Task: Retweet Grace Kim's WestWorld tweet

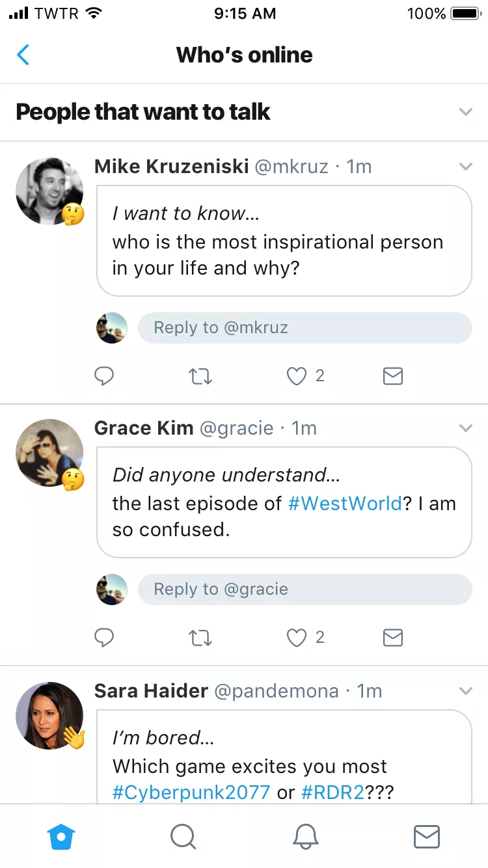Action: click(200, 638)
